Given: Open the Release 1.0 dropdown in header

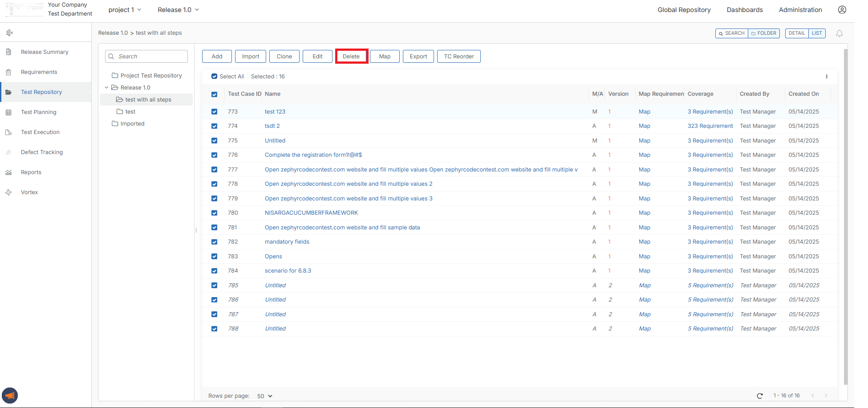Looking at the screenshot, I should 178,10.
